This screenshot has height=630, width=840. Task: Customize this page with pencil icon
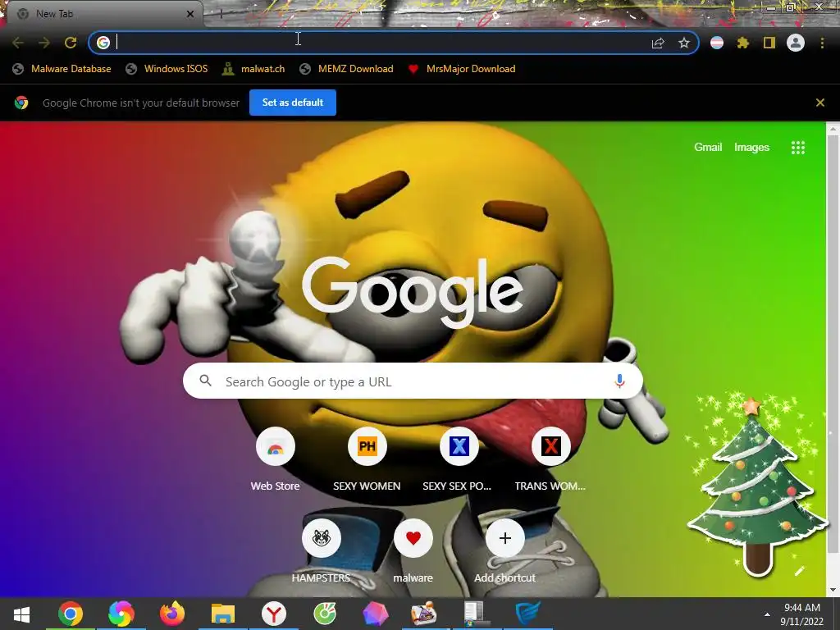799,571
